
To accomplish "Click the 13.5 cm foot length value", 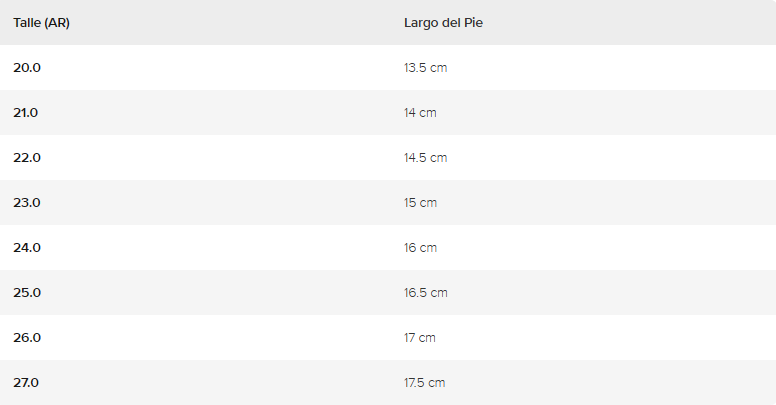I will [425, 67].
